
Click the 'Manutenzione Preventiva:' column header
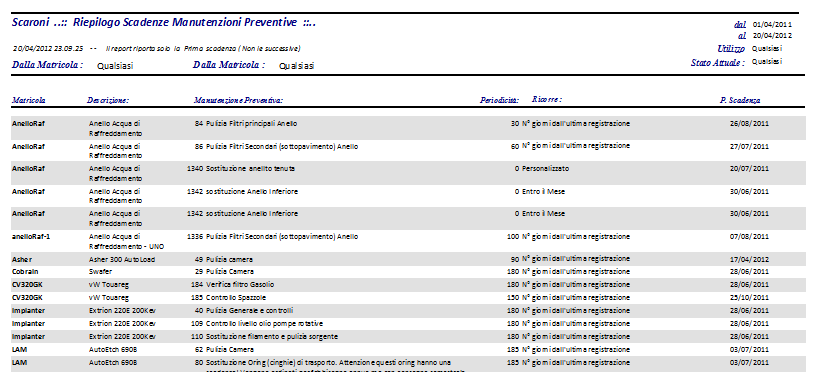(238, 100)
